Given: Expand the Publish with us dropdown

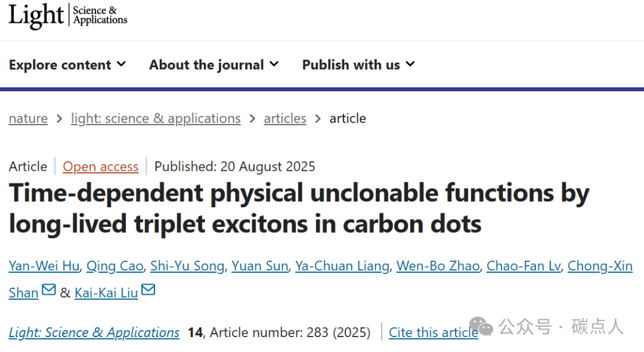Looking at the screenshot, I should pos(358,65).
